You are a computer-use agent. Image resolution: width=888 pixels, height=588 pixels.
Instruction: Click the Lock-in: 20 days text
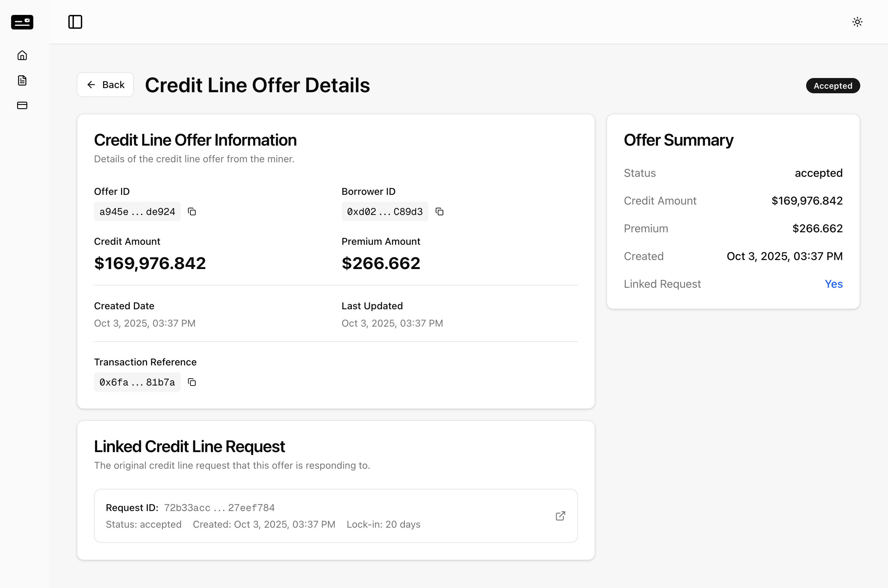pyautogui.click(x=383, y=524)
